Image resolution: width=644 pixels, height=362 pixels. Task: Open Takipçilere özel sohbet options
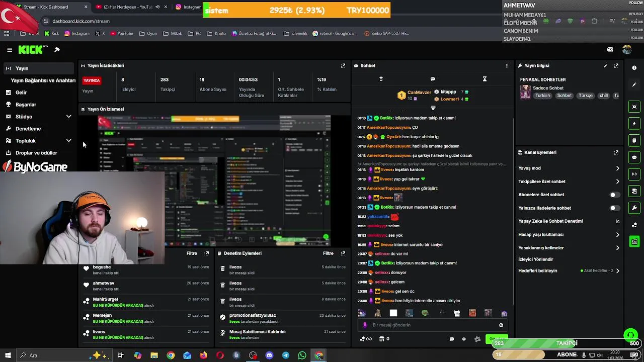[x=569, y=182]
